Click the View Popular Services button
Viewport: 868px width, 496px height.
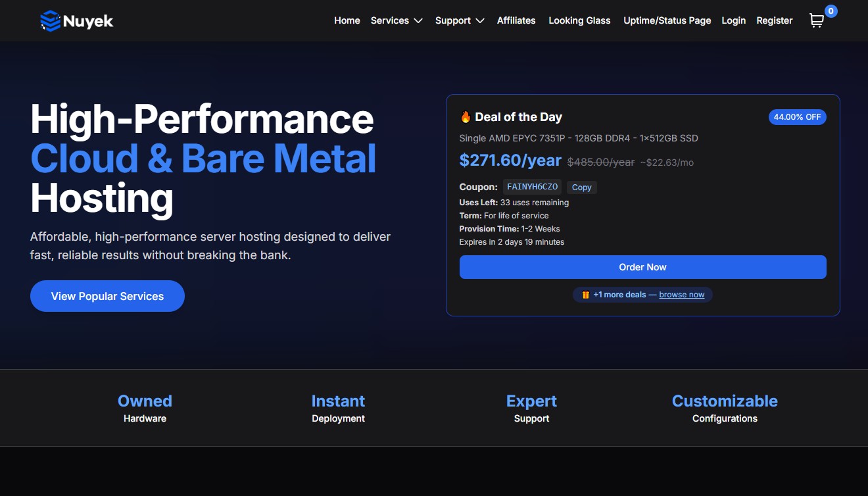[107, 296]
